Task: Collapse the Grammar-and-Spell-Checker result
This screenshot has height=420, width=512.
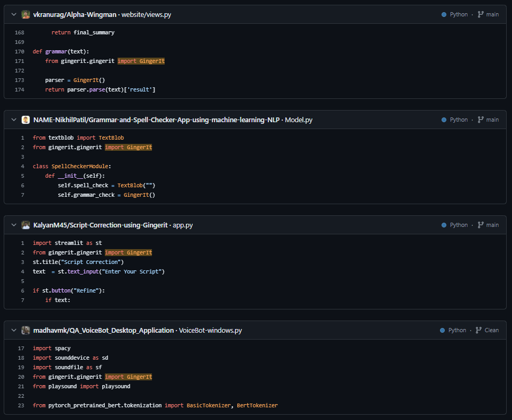Action: (x=13, y=120)
